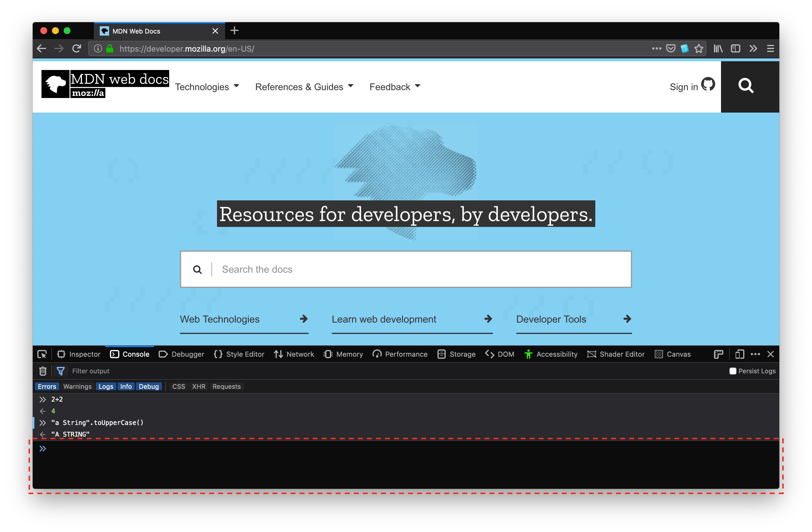
Task: Toggle the Errors filter button
Action: [47, 386]
